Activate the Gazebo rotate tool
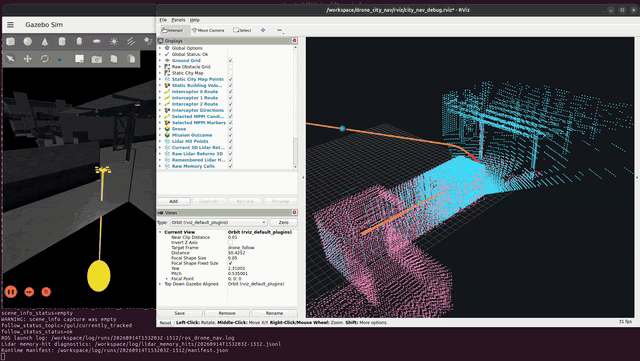The image size is (640, 361). [x=45, y=59]
